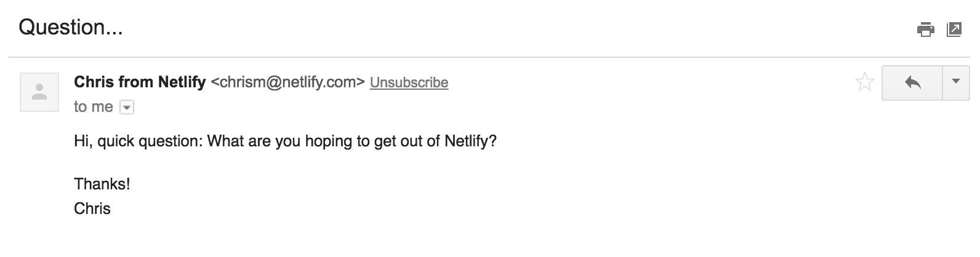
Task: Open the email in a new window
Action: 954,29
